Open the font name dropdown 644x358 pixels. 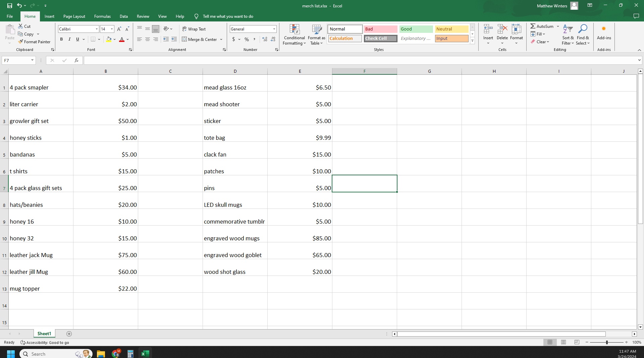[x=97, y=29]
